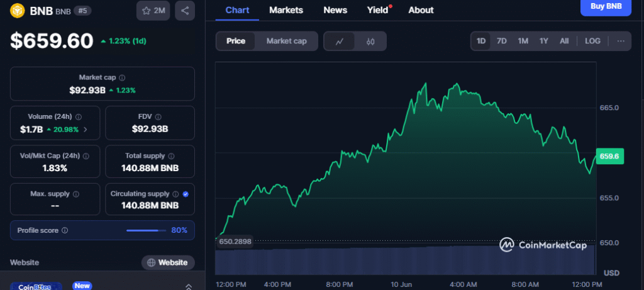Click the 1.83% Vol/Mkt Cap value

tap(55, 168)
